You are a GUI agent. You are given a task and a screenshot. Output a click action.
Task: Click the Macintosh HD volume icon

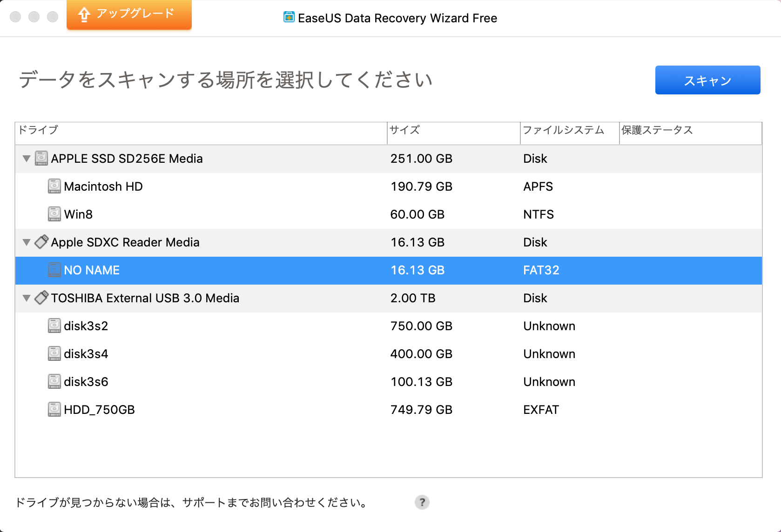click(x=54, y=186)
